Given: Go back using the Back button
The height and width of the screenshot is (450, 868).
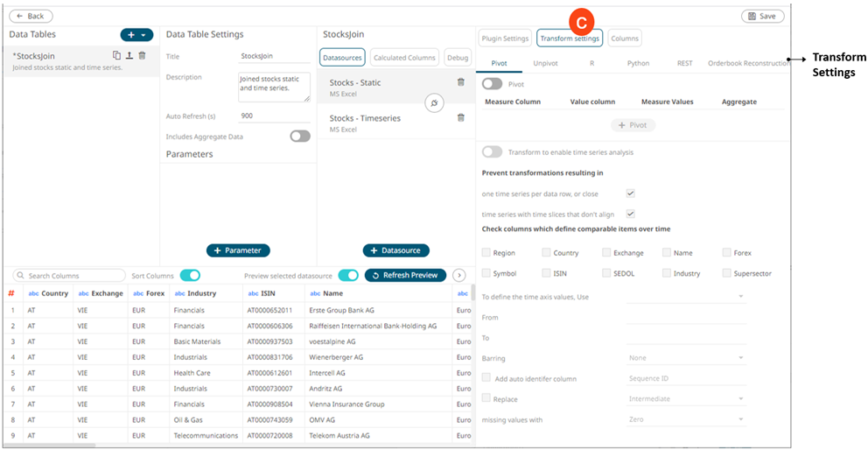Looking at the screenshot, I should click(31, 16).
